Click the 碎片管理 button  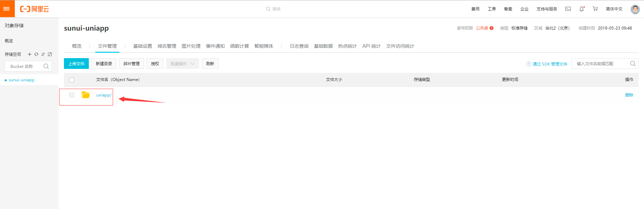click(132, 64)
